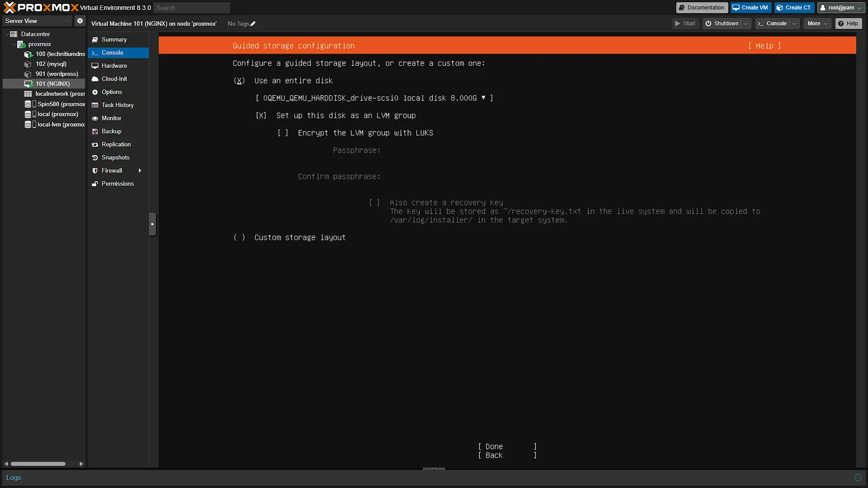Open the More actions dropdown

(817, 23)
